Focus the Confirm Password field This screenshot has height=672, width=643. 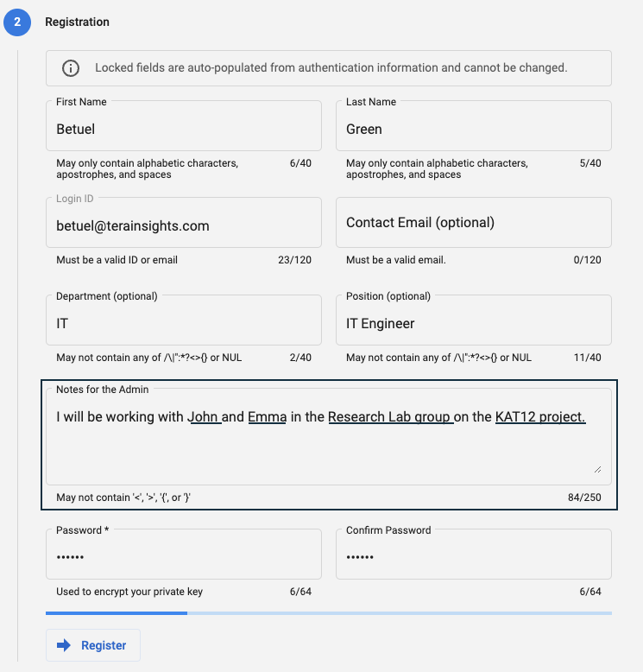[473, 557]
